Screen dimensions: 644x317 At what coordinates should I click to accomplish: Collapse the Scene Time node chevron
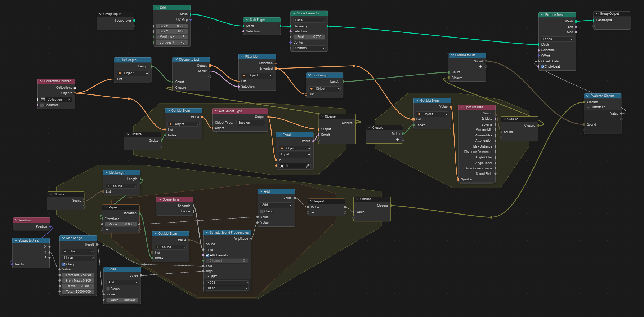point(160,199)
